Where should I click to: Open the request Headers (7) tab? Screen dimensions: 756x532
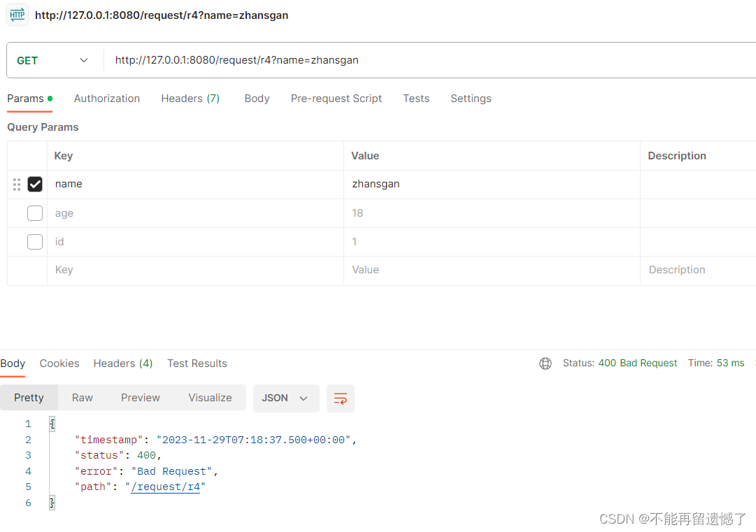[x=190, y=99]
